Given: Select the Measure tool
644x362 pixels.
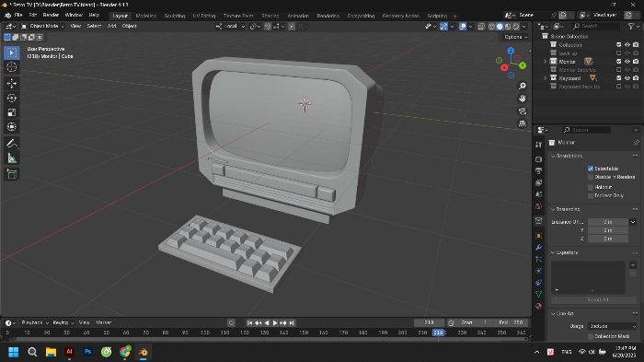Looking at the screenshot, I should click(11, 158).
